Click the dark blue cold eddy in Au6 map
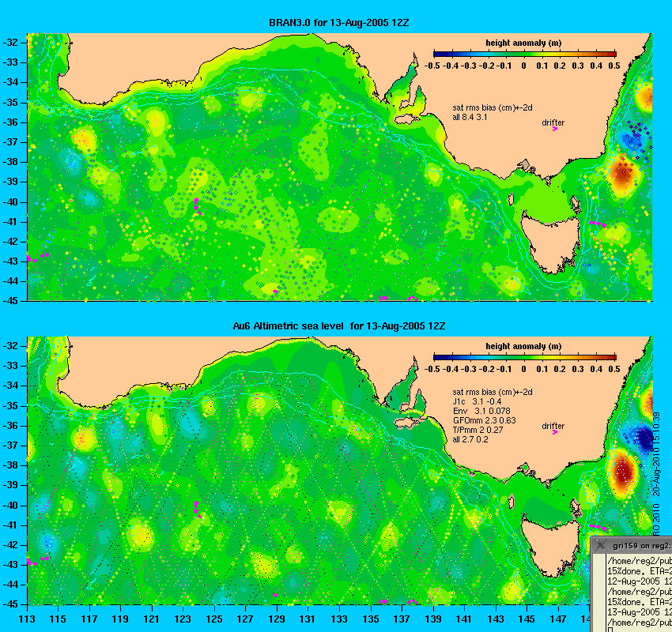The height and width of the screenshot is (632, 672). (644, 438)
